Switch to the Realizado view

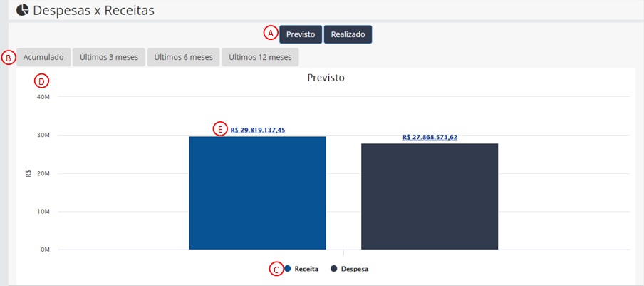(348, 34)
